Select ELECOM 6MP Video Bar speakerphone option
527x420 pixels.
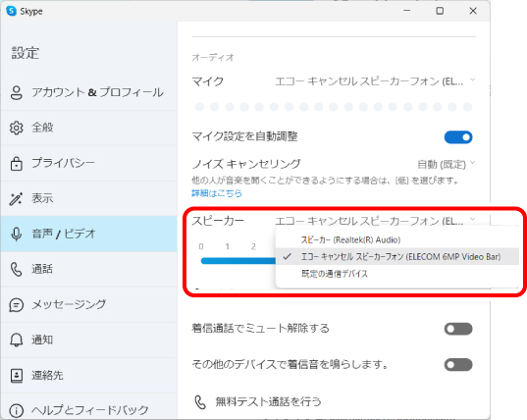point(396,257)
